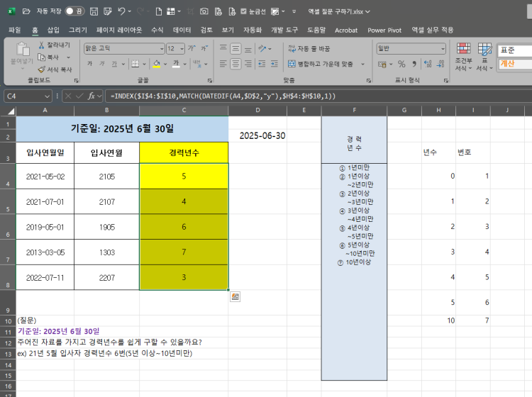Viewport: 532px width, 397px height.
Task: Click the Decrease Decimal icon
Action: coord(440,64)
